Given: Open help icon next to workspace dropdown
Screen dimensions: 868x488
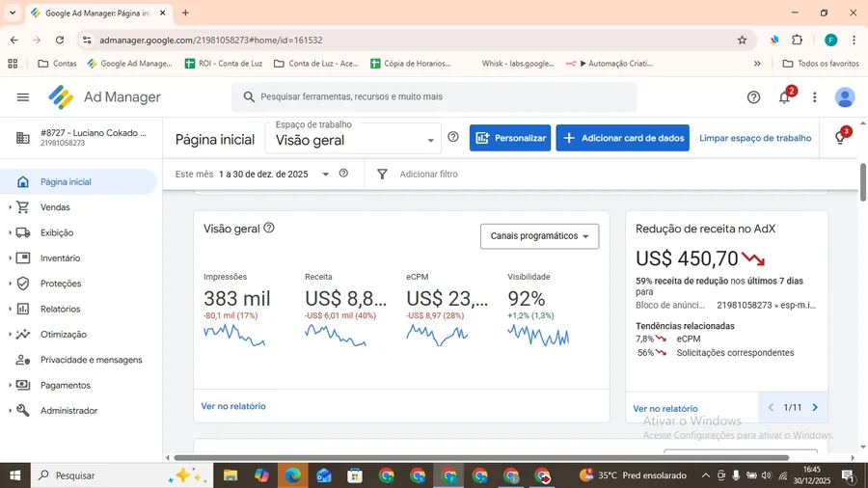Looking at the screenshot, I should point(453,137).
